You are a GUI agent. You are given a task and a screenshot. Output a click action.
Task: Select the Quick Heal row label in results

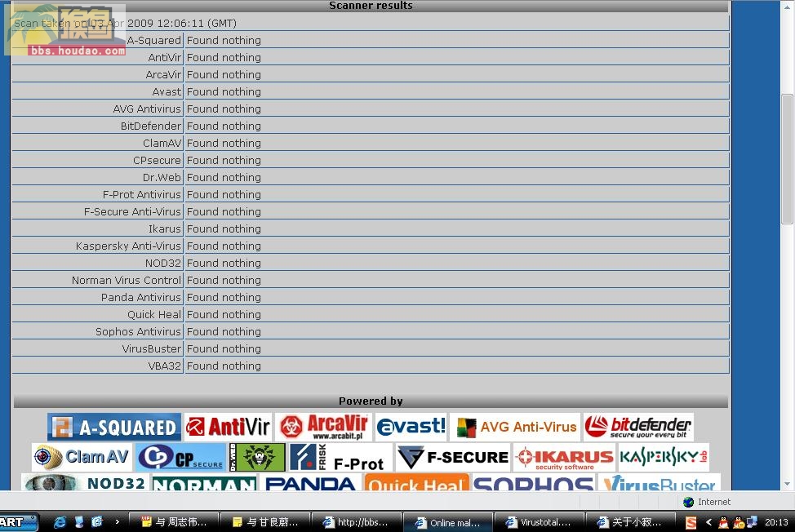(x=154, y=315)
